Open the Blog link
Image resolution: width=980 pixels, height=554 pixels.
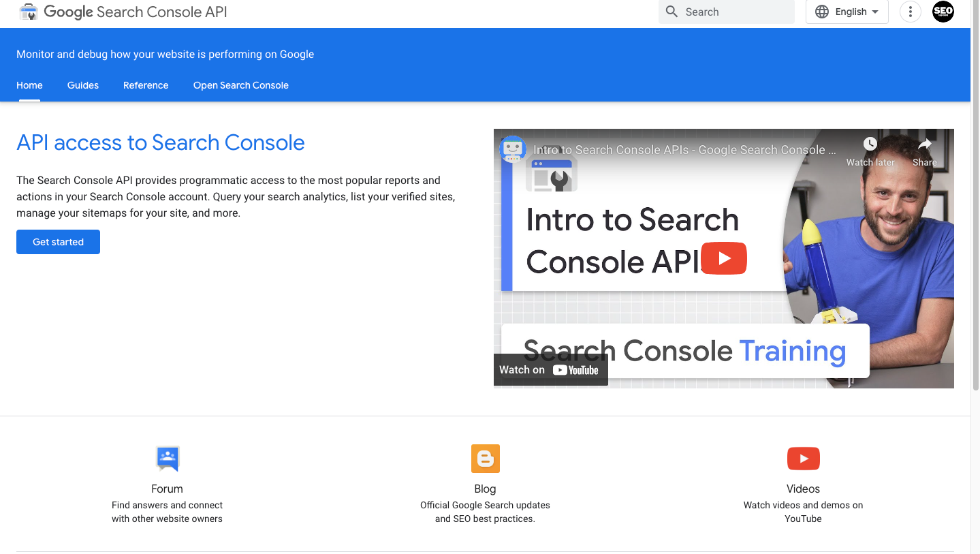click(x=485, y=489)
